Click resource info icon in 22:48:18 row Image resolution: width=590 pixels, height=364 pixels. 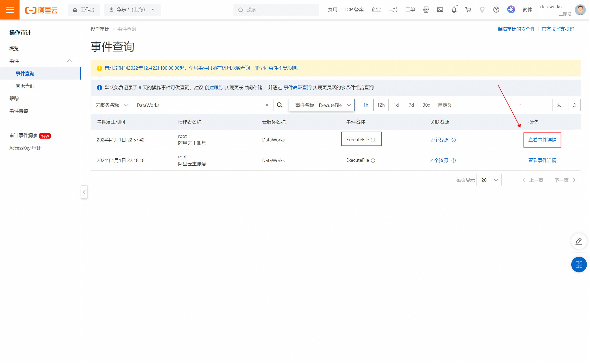(454, 160)
